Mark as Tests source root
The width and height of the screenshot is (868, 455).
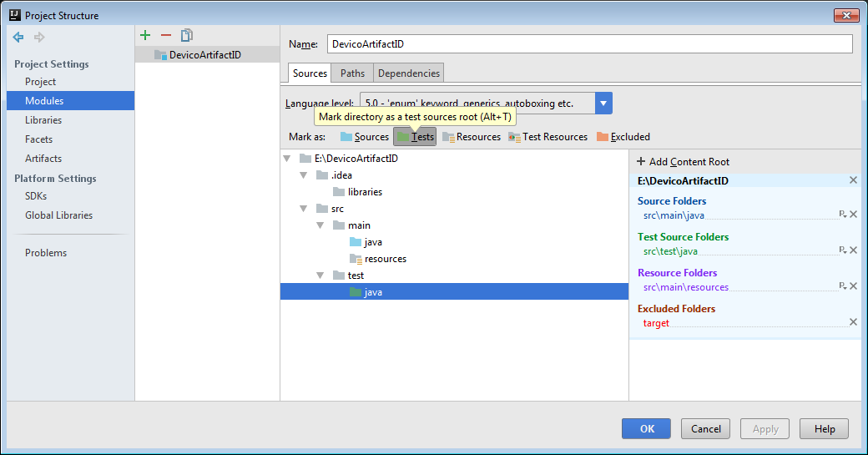pos(415,137)
